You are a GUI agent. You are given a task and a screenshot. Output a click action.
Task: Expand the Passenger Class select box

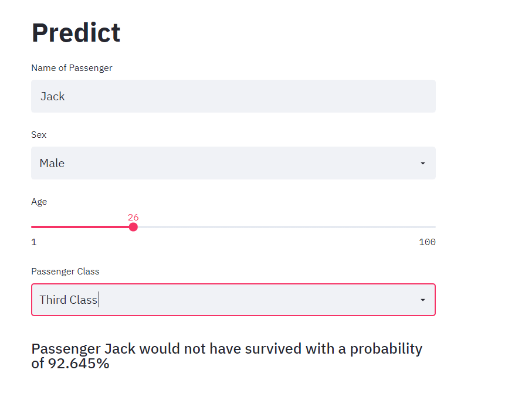pyautogui.click(x=233, y=300)
